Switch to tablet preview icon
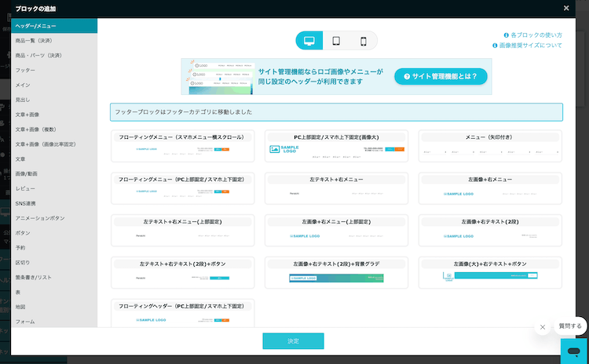This screenshot has height=364, width=589. click(336, 41)
